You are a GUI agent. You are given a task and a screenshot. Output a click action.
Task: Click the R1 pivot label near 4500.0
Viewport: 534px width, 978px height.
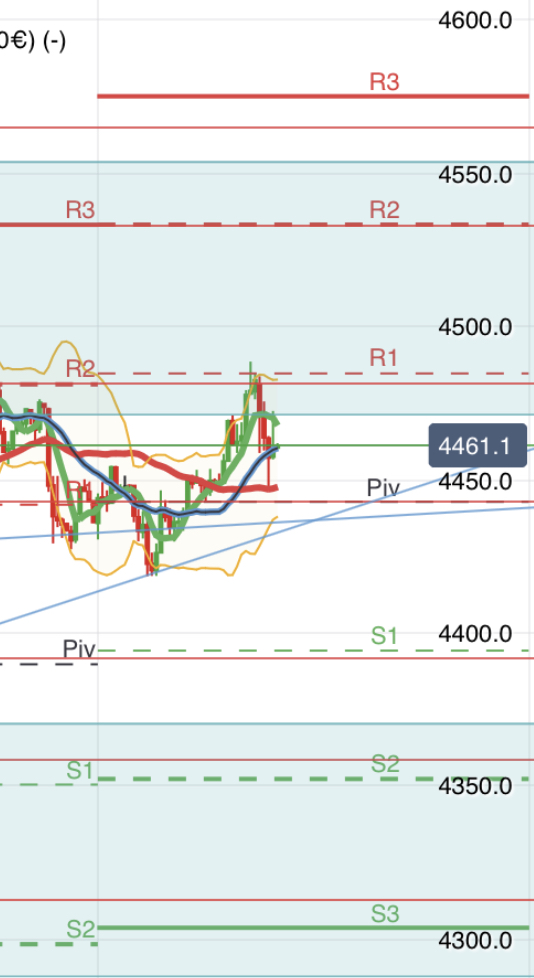[384, 357]
